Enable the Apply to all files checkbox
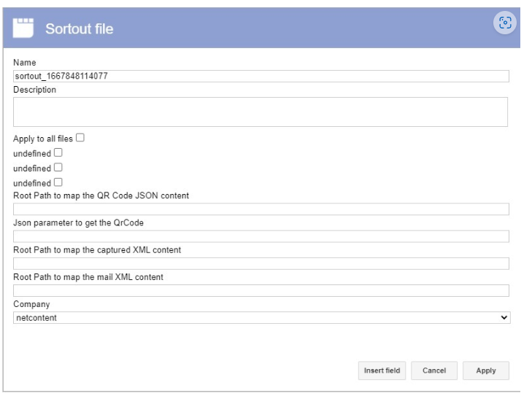The width and height of the screenshot is (532, 396). (80, 138)
